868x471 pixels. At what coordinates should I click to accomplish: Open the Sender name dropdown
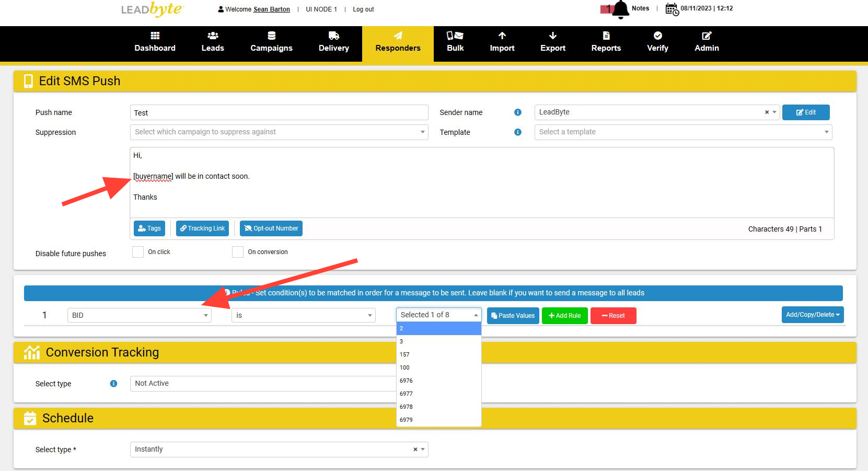657,112
